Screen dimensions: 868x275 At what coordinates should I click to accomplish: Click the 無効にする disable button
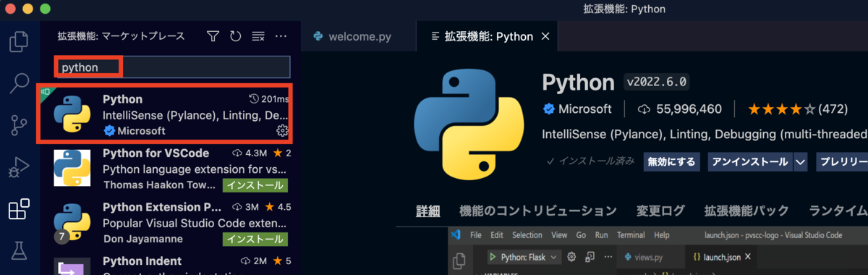[672, 161]
